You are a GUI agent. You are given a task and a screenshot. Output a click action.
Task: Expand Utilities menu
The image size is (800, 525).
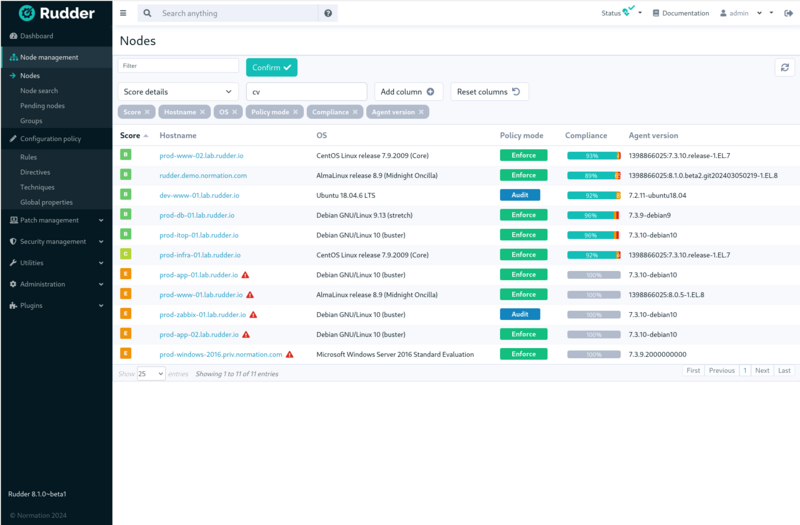click(56, 263)
